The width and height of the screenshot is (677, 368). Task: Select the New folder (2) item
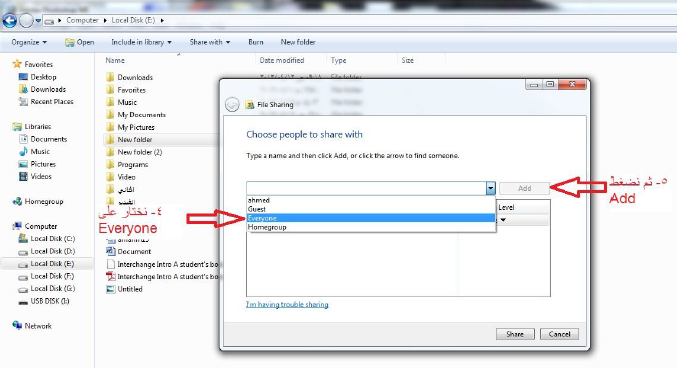click(x=134, y=152)
